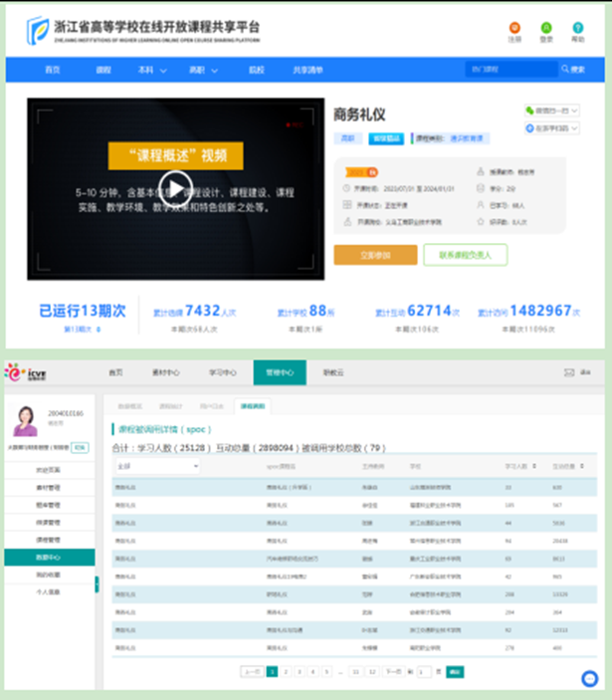Click the orange 立即参加 button
The image size is (612, 700).
375,255
